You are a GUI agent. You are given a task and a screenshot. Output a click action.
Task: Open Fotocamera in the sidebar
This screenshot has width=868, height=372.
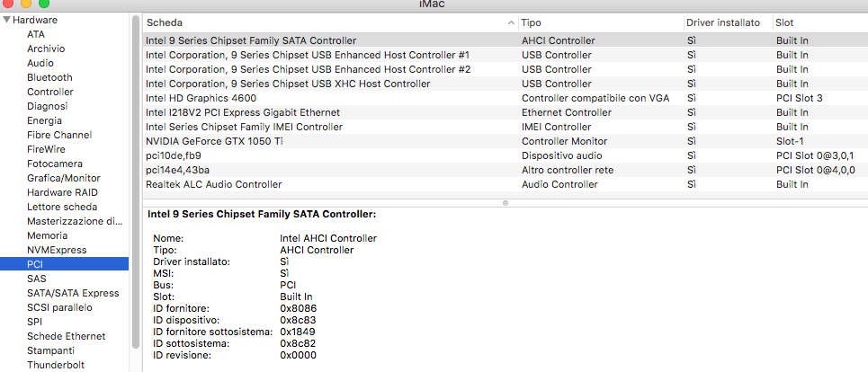[55, 164]
